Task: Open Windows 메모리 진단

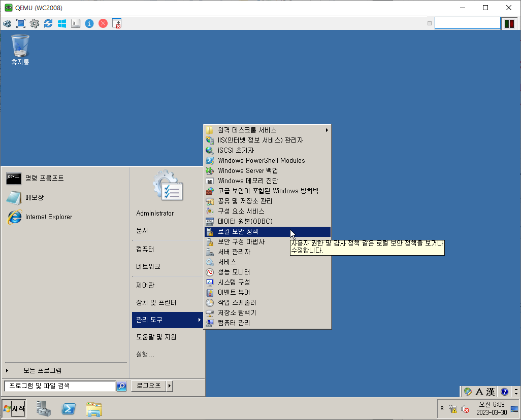Action: click(268, 181)
